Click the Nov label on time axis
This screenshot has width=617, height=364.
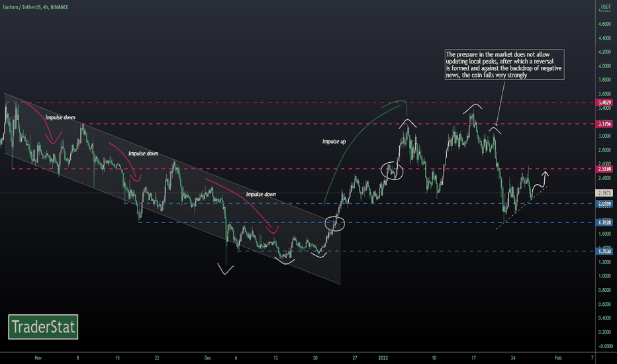pos(38,358)
